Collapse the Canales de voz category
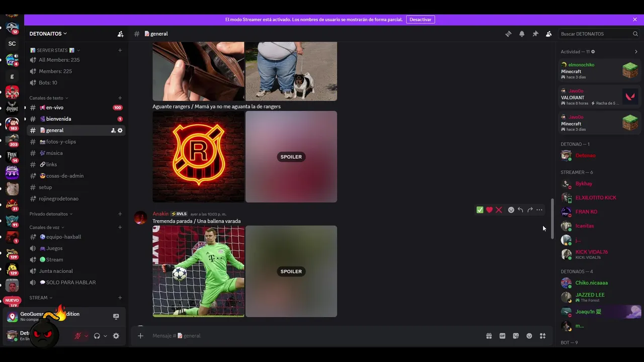 (x=47, y=227)
